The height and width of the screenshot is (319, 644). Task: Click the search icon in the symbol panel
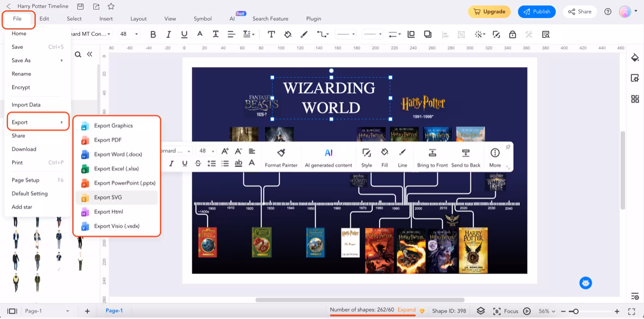point(78,55)
